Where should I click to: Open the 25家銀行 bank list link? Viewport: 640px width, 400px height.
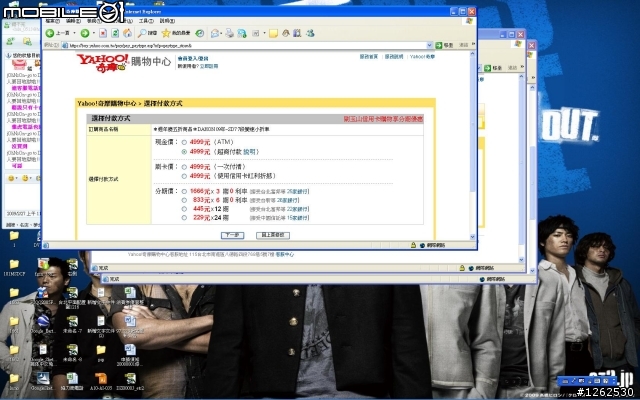[298, 191]
